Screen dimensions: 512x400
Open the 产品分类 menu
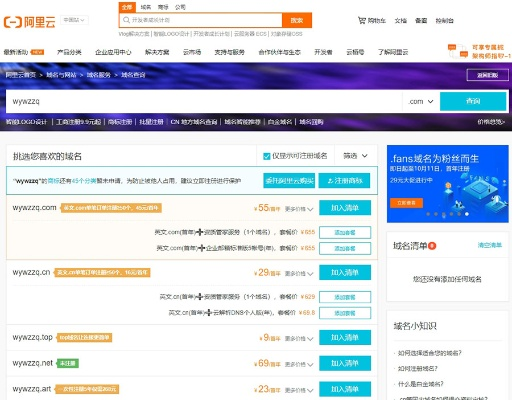(x=69, y=52)
